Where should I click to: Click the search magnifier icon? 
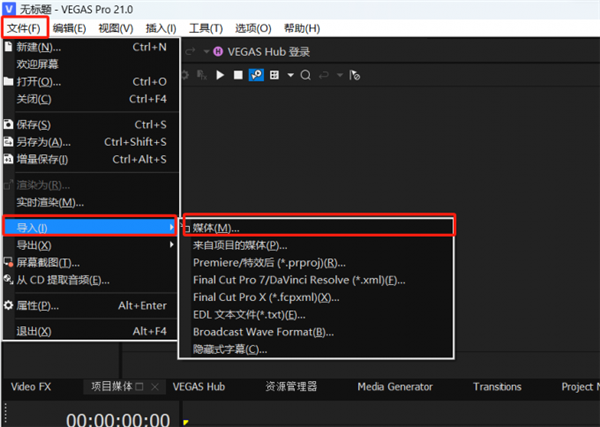pyautogui.click(x=305, y=75)
